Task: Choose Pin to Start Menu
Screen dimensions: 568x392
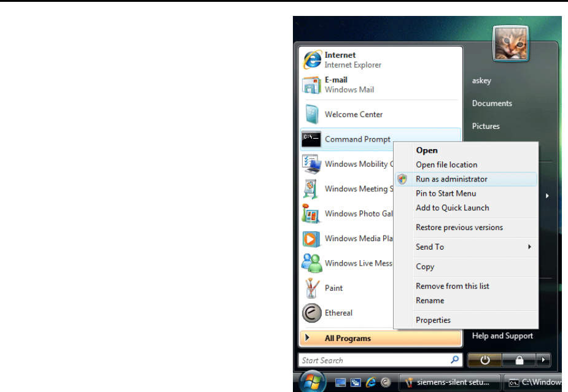Action: (x=446, y=193)
